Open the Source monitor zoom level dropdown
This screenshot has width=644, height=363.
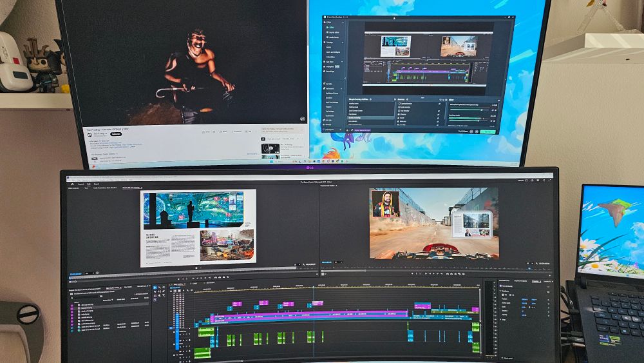(x=90, y=273)
